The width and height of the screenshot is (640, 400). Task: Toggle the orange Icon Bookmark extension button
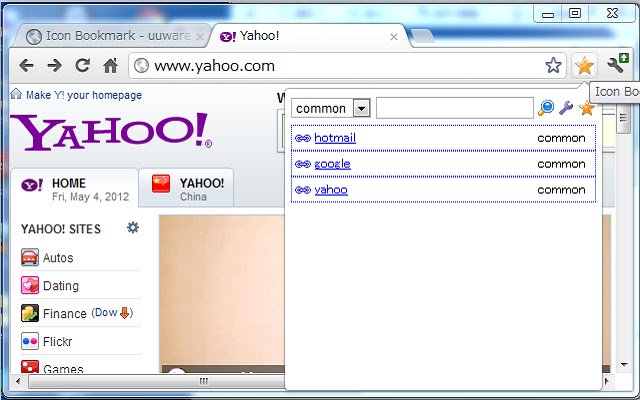click(584, 65)
